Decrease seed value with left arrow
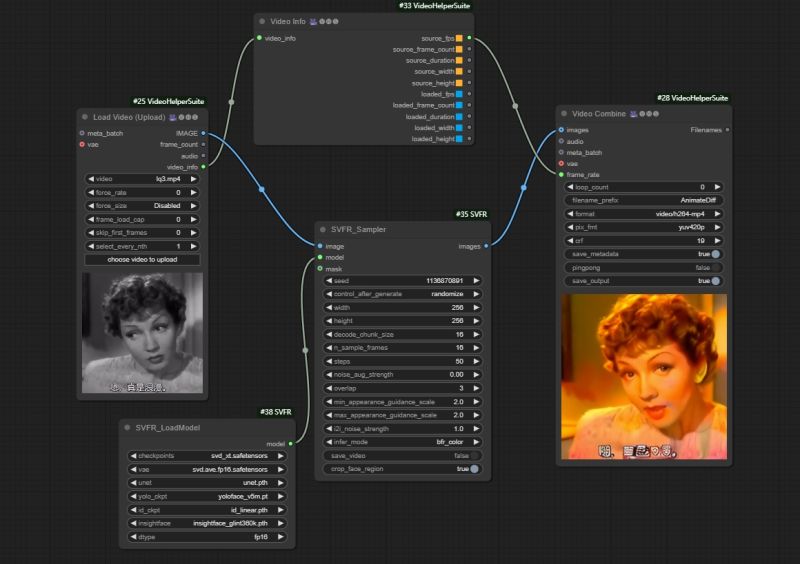The height and width of the screenshot is (564, 800). point(329,281)
